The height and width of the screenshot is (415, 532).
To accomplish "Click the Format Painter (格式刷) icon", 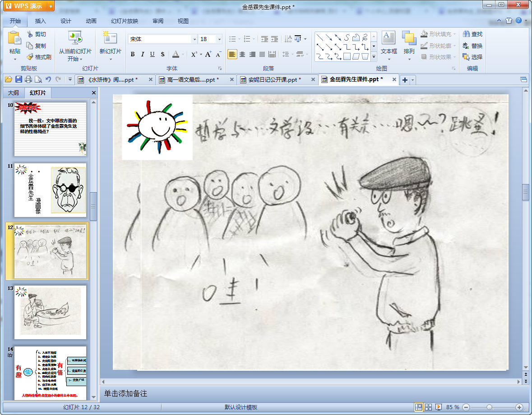I will (30, 57).
